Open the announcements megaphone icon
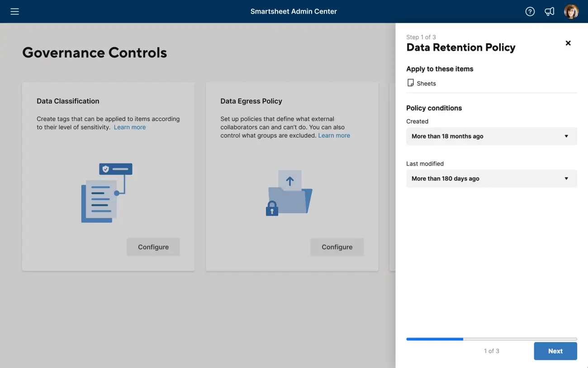This screenshot has width=588, height=368. tap(549, 11)
